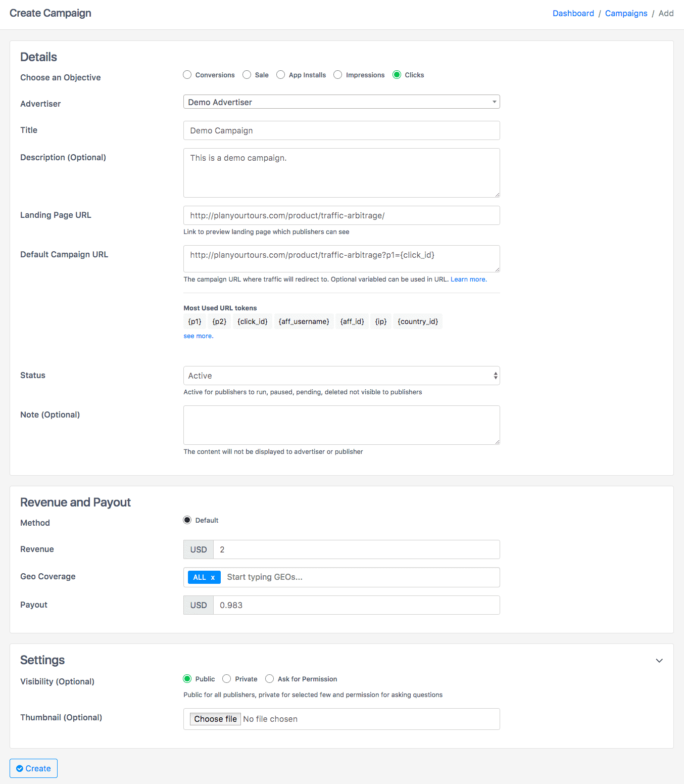Add the {country_id} token
The height and width of the screenshot is (784, 684).
(418, 321)
